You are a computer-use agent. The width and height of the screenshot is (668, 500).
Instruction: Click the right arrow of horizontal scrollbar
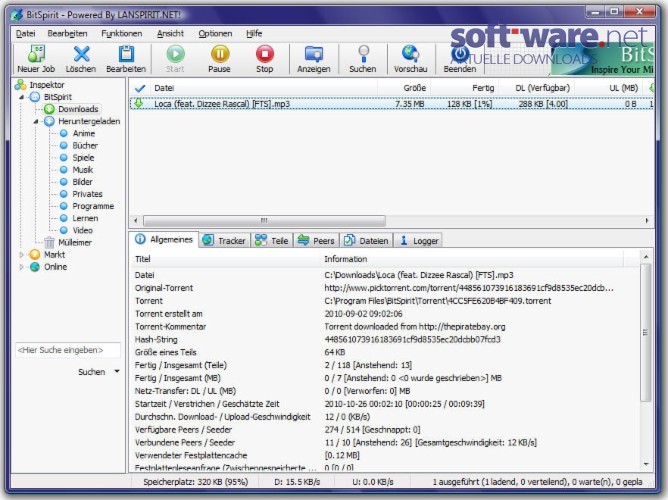(647, 221)
